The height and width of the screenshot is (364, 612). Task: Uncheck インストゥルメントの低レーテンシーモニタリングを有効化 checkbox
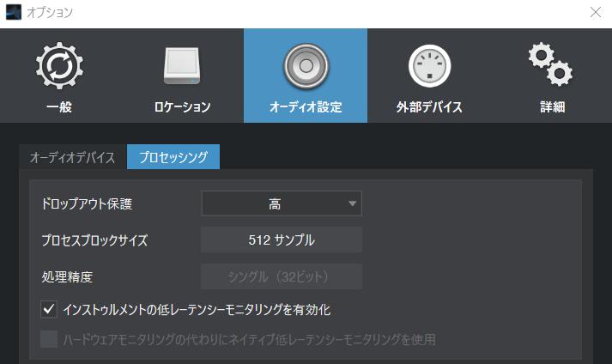pyautogui.click(x=49, y=309)
